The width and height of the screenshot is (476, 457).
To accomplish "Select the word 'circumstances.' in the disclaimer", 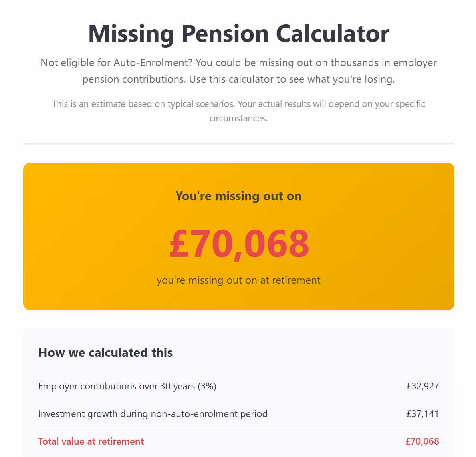I will click(x=239, y=118).
